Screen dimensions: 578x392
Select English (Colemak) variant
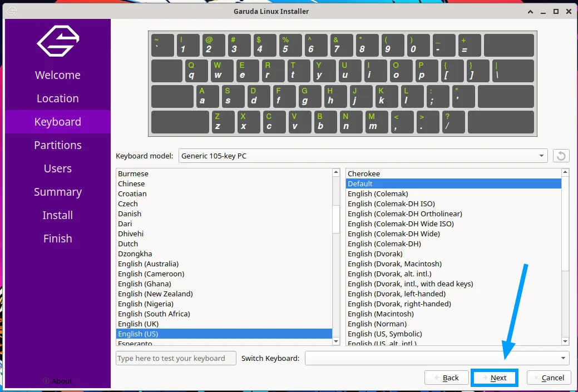click(x=453, y=193)
